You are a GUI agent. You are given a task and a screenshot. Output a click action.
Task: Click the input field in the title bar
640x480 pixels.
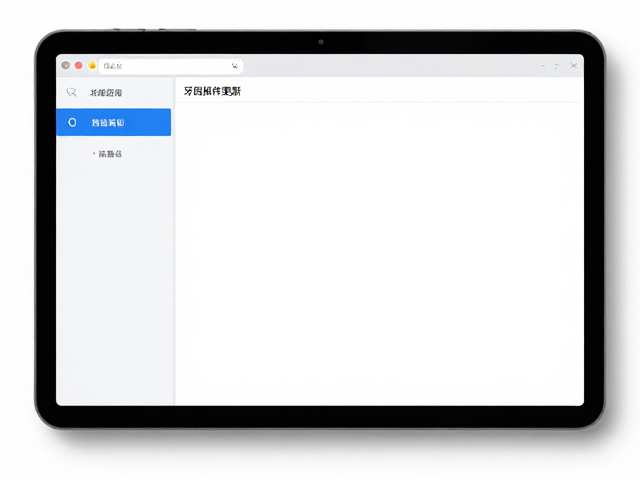[x=171, y=66]
